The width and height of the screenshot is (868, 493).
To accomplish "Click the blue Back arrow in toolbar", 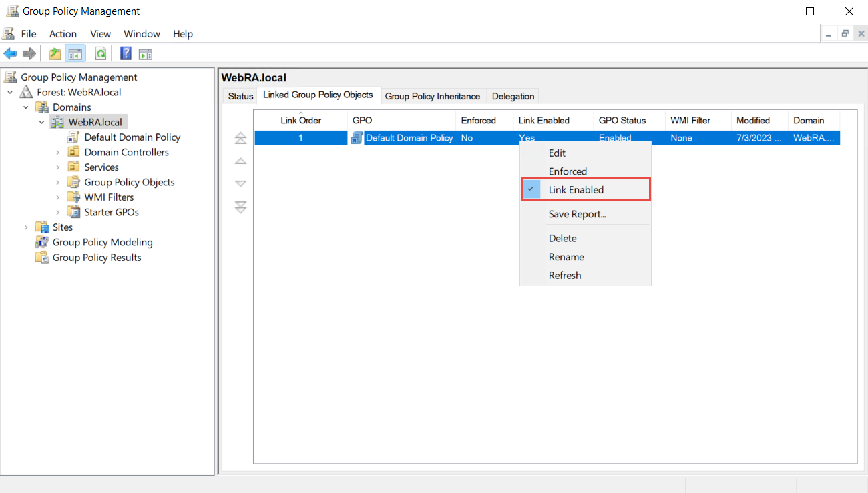I will (10, 54).
